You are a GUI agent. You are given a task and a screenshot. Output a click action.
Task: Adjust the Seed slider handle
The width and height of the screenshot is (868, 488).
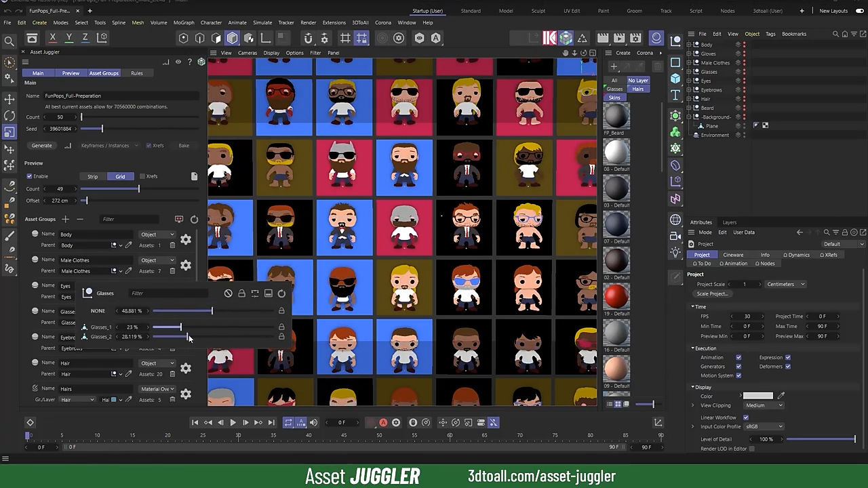point(102,129)
